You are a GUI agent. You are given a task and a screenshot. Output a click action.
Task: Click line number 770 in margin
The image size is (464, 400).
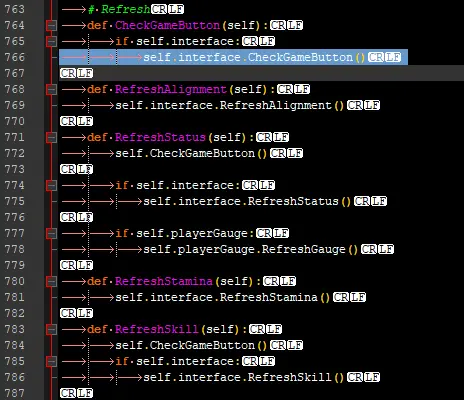coord(15,121)
